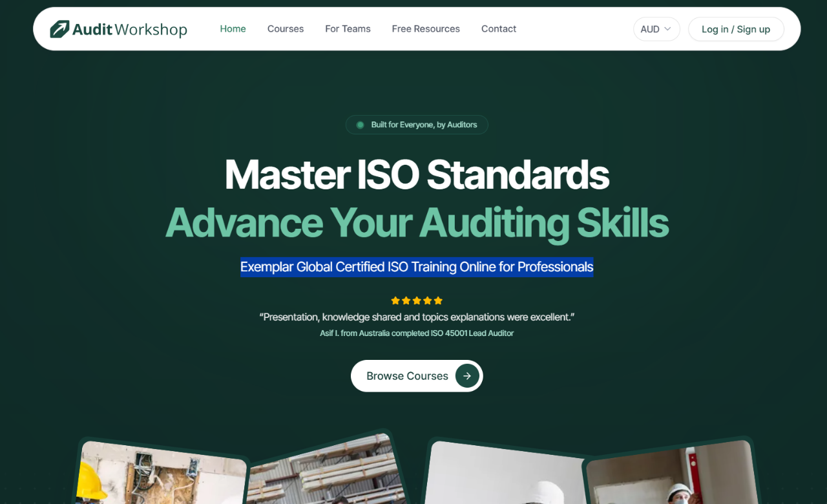Click the Browse Courses button
827x504 pixels.
pyautogui.click(x=417, y=376)
